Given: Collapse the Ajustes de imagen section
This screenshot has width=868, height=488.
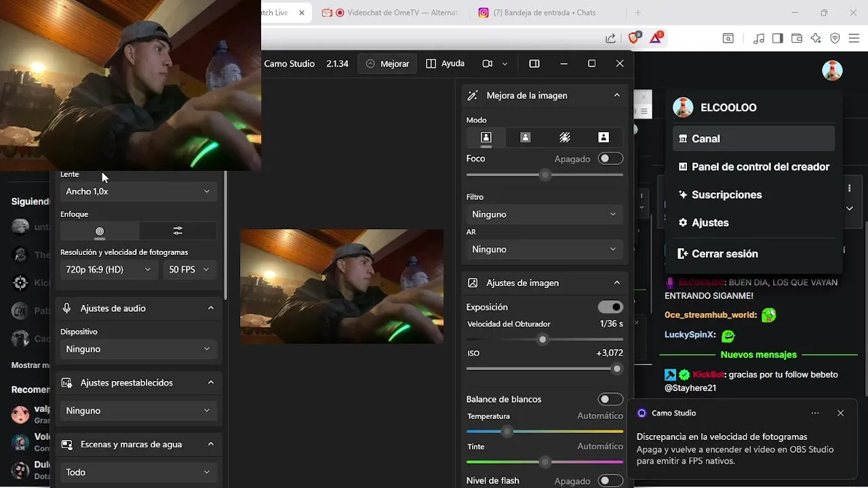Looking at the screenshot, I should pyautogui.click(x=616, y=283).
